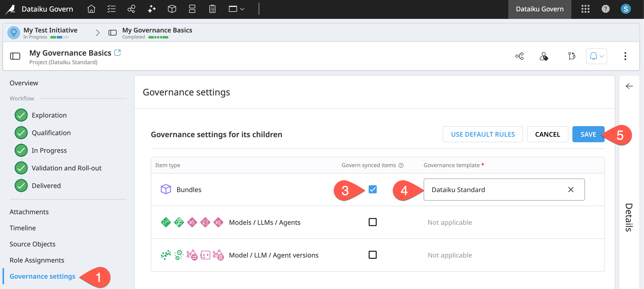This screenshot has width=644, height=289.
Task: Clear the Dataiku Standard template selection
Action: 571,190
